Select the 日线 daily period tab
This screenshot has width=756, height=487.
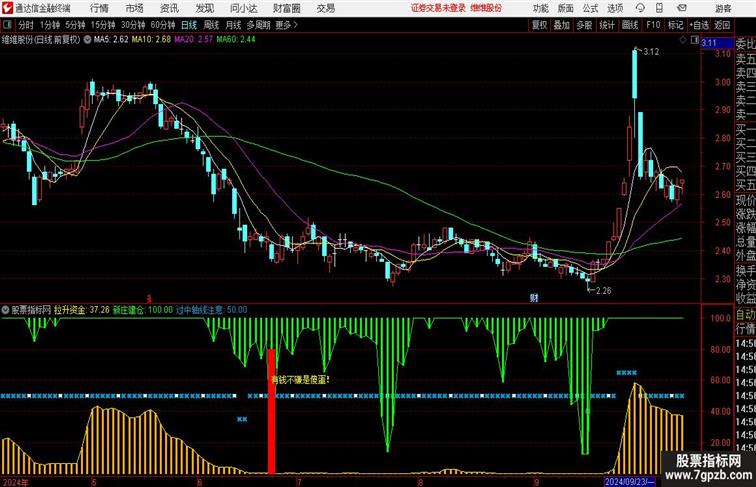coord(189,25)
